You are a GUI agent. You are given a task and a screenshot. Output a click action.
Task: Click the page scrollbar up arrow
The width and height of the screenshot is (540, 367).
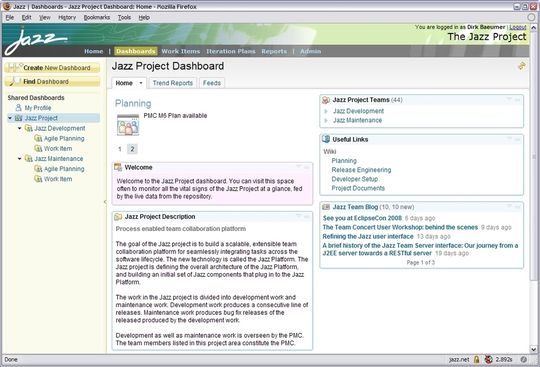pyautogui.click(x=533, y=27)
